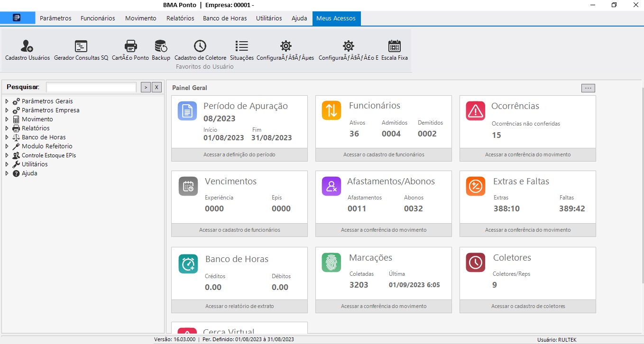The height and width of the screenshot is (344, 644).
Task: Click the Funcionários orange arrows icon
Action: coord(331,110)
